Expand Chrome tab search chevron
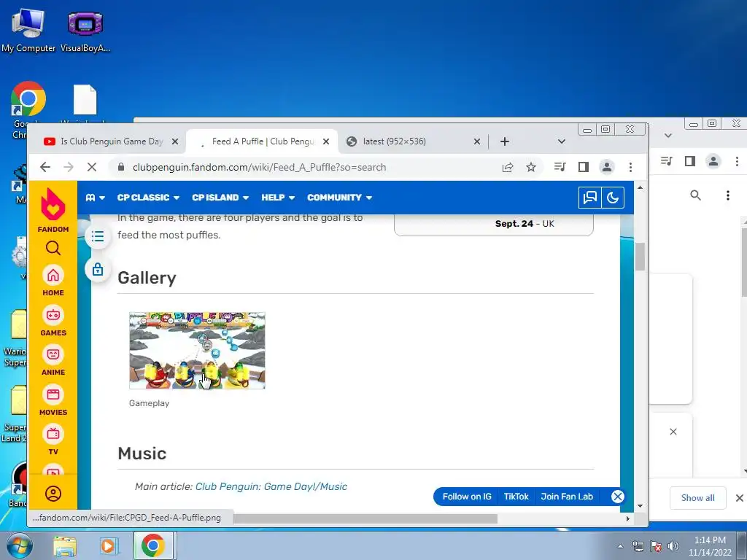 coord(561,141)
